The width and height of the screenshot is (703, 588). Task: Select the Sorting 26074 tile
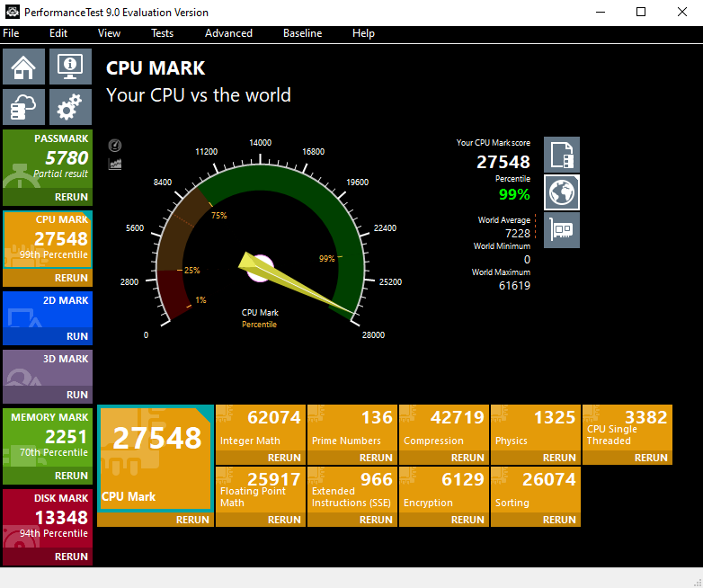coord(536,490)
